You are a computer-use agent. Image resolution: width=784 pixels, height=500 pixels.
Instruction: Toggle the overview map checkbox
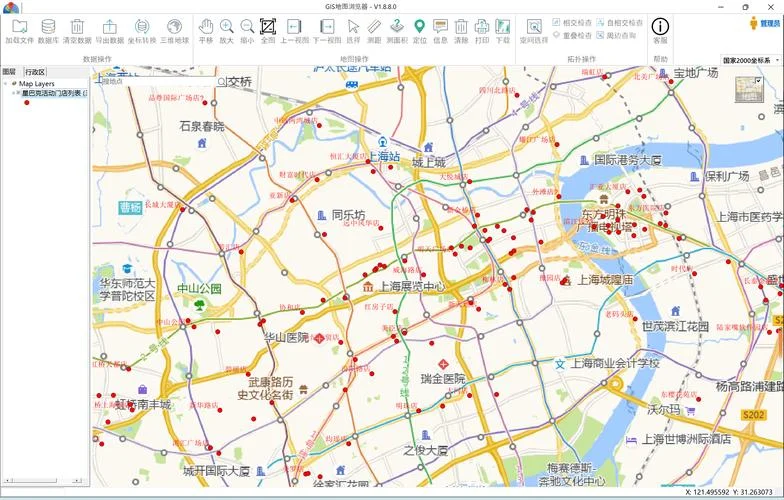[758, 80]
